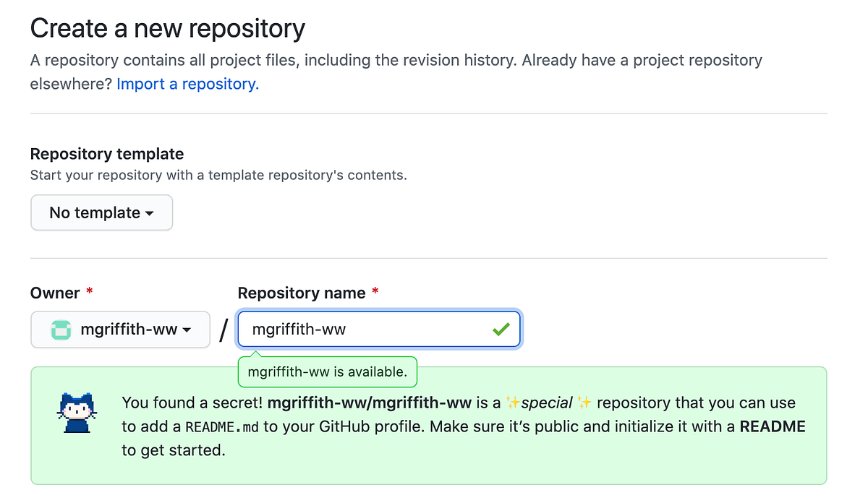
Task: Click the required asterisk beside Repository name
Action: tap(375, 293)
